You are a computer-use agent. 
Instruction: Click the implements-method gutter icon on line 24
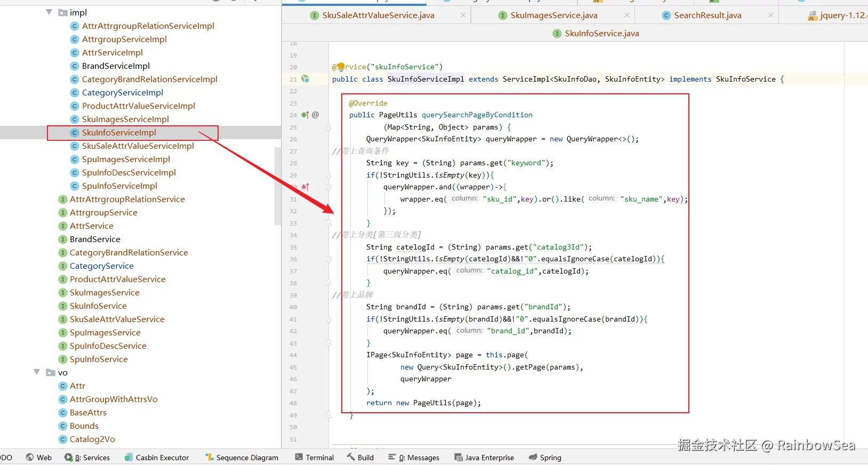[305, 115]
